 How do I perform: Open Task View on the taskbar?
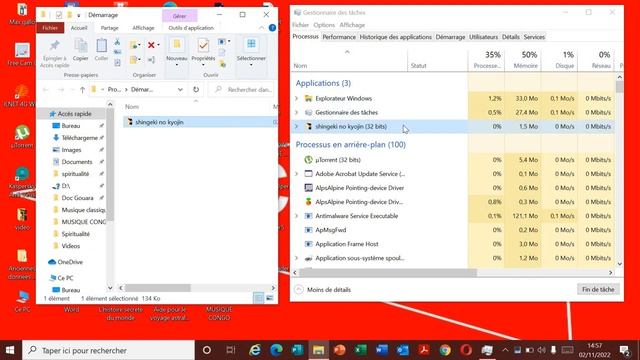(231, 350)
